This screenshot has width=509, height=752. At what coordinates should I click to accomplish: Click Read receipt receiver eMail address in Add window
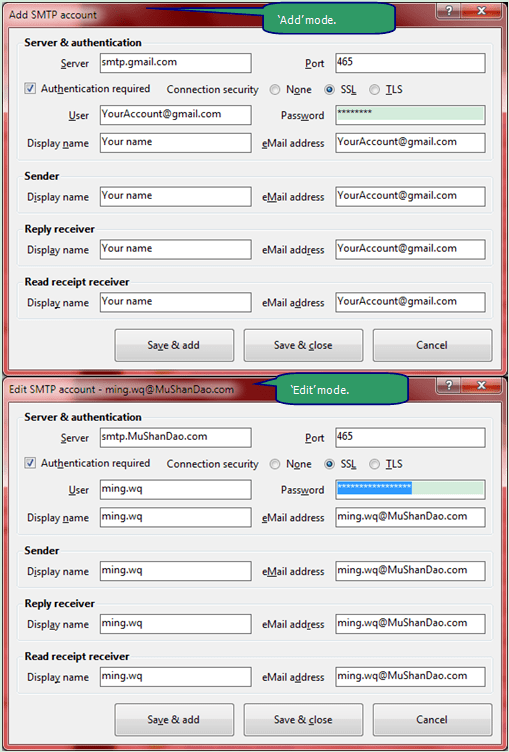tap(410, 302)
